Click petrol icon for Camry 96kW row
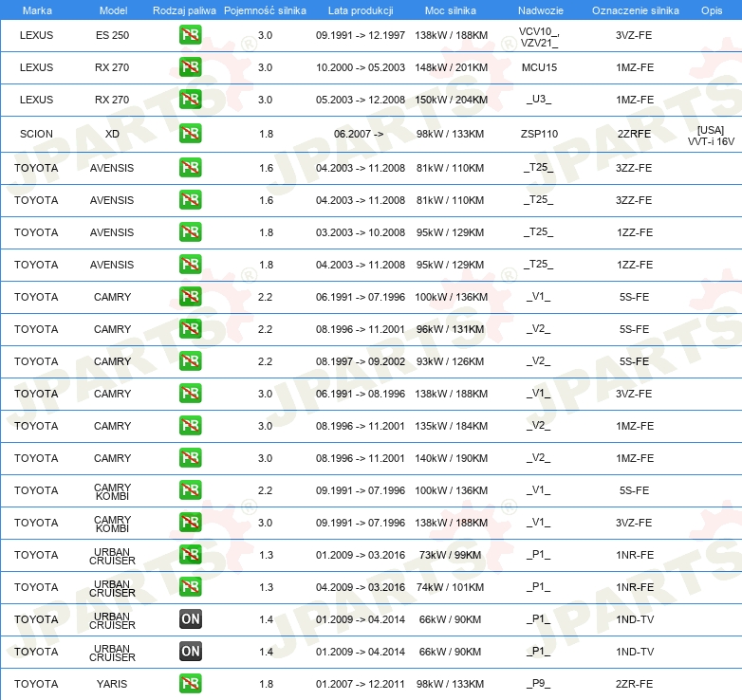 [190, 329]
